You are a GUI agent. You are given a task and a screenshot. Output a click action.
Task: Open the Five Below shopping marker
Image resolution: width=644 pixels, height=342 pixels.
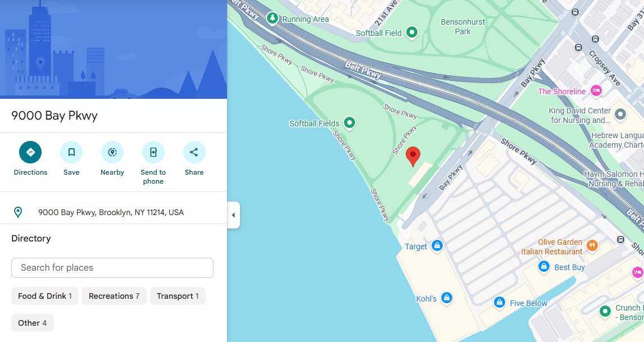tap(500, 303)
